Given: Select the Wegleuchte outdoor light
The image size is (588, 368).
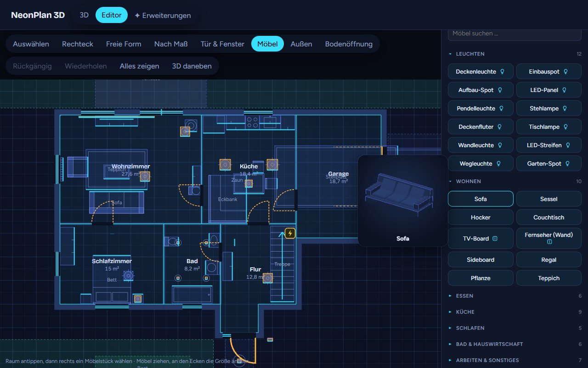Looking at the screenshot, I should (x=481, y=164).
